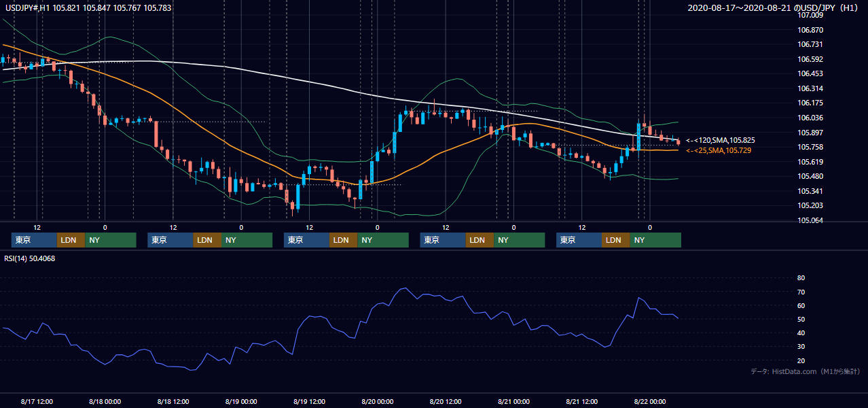Click the 8/20 00:00 date label
Image resolution: width=868 pixels, height=408 pixels.
click(x=377, y=402)
